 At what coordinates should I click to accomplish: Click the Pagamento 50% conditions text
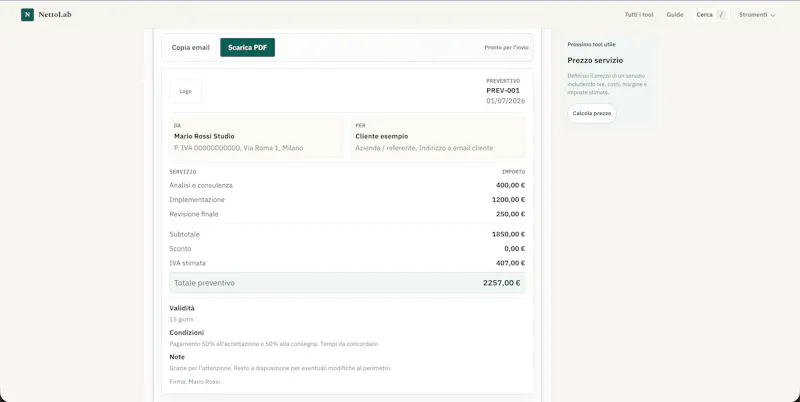tap(274, 344)
